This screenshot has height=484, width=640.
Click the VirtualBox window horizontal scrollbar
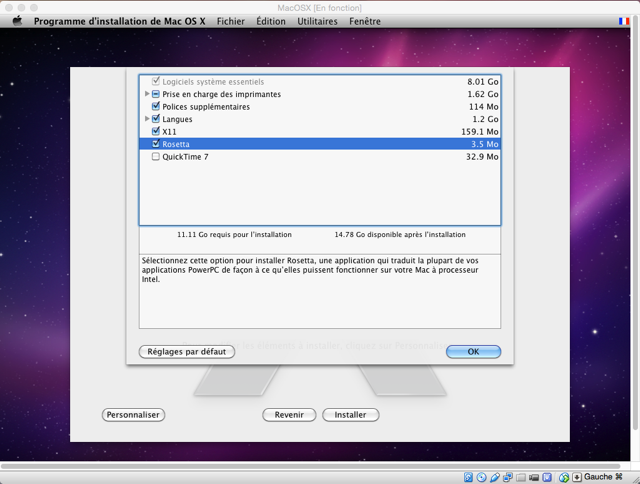311,466
